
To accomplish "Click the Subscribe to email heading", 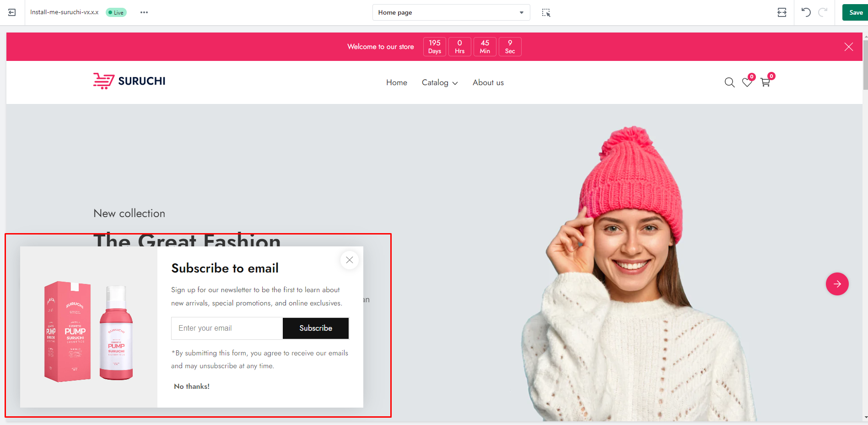I will point(225,268).
